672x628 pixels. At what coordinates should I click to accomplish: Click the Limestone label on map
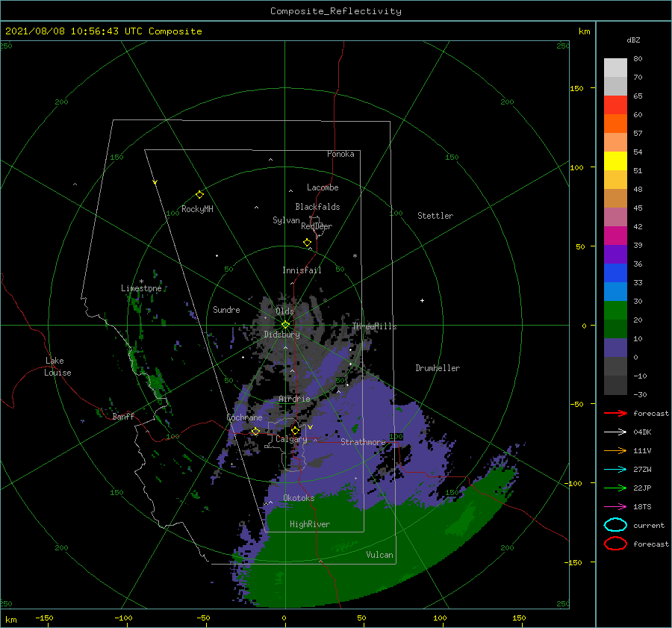click(x=141, y=288)
